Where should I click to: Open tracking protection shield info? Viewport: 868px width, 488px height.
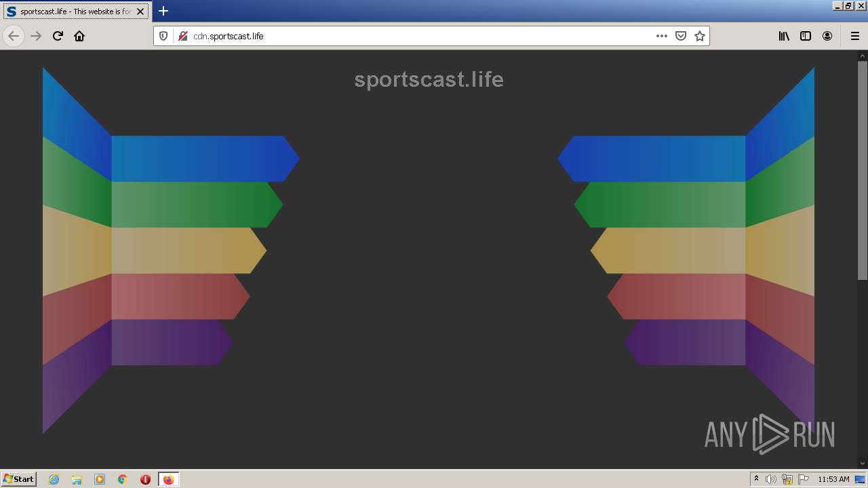[163, 36]
